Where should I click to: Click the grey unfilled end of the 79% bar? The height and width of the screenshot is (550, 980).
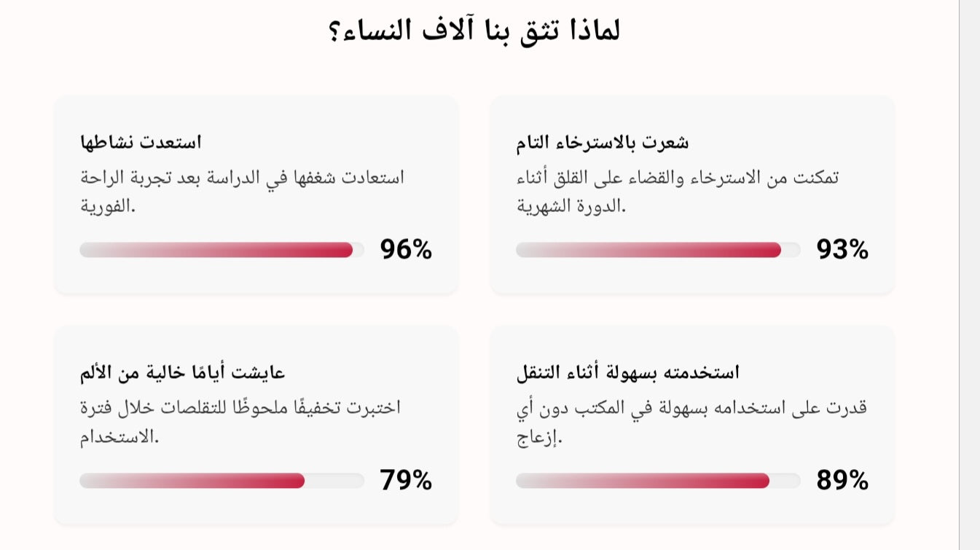(x=334, y=481)
